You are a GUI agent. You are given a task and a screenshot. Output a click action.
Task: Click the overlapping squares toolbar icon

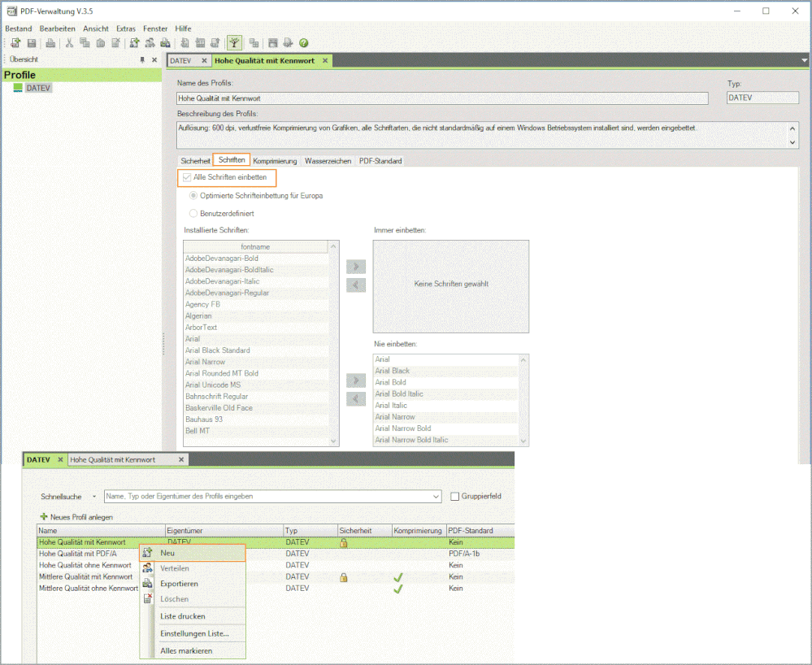coord(254,43)
